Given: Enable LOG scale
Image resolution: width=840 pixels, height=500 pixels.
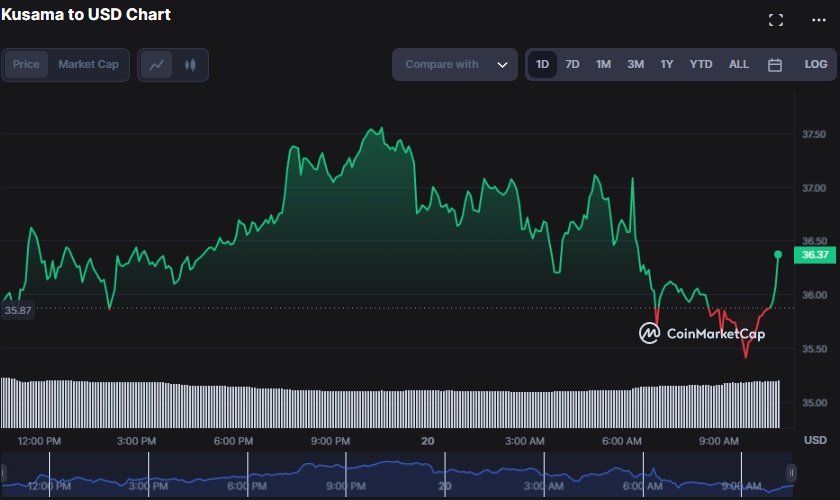Looking at the screenshot, I should (x=816, y=65).
